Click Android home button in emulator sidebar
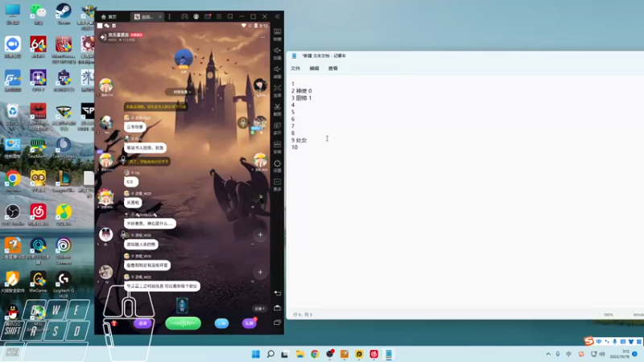Screen dimensions: 644x362 [277, 308]
